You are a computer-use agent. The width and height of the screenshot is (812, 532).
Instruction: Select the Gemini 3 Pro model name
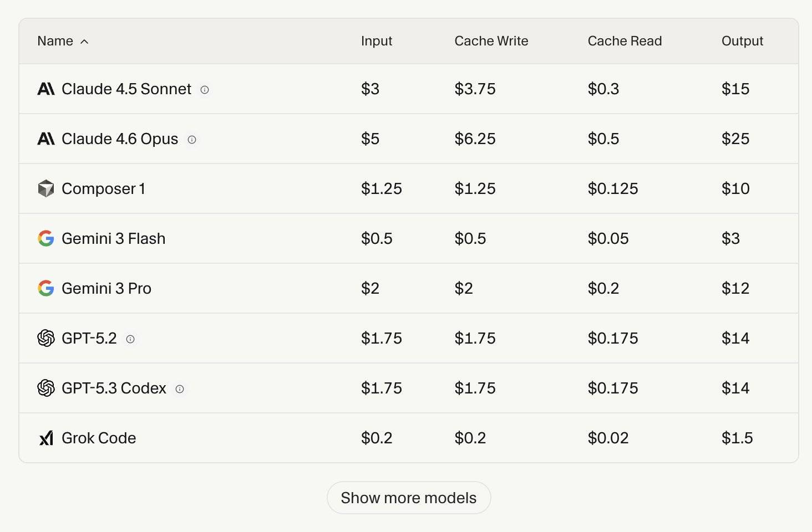pos(106,289)
